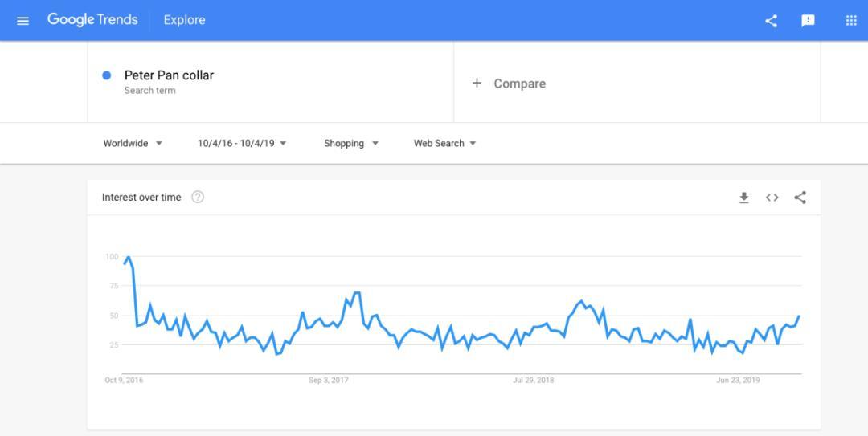This screenshot has width=868, height=436.
Task: Select the Explore header item
Action: (x=184, y=20)
